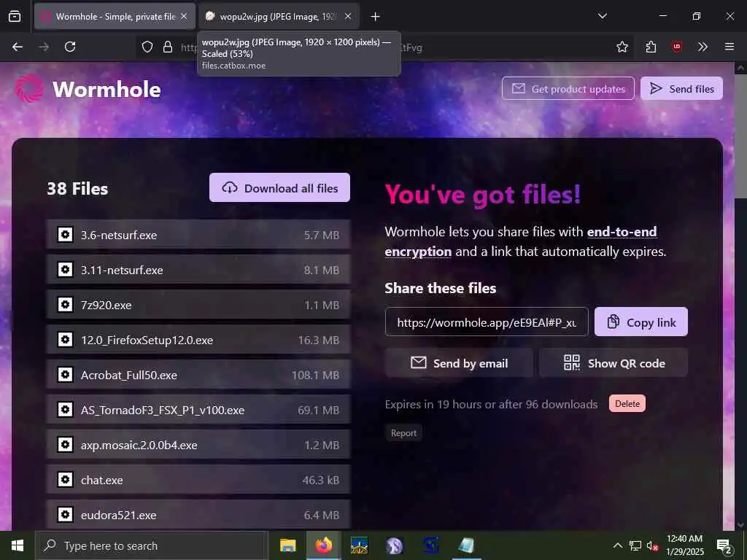Select the wormhole.app share URL field
The image size is (747, 560).
(x=487, y=322)
